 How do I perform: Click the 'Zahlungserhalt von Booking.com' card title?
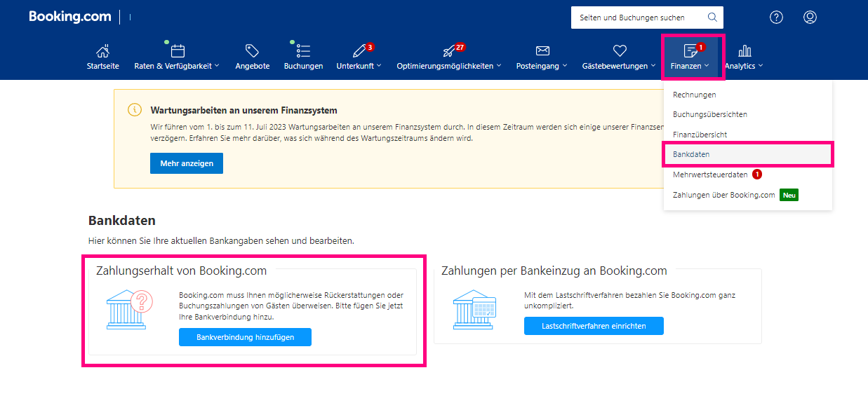pyautogui.click(x=181, y=271)
